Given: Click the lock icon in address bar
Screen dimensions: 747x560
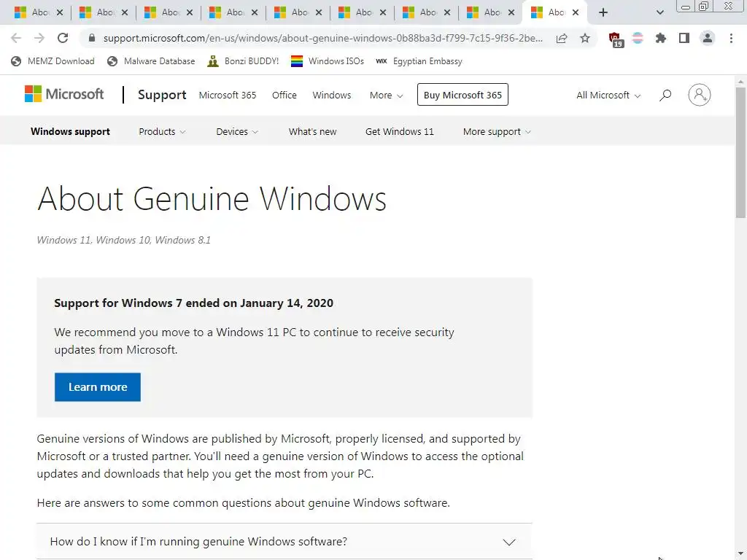Looking at the screenshot, I should pyautogui.click(x=92, y=38).
